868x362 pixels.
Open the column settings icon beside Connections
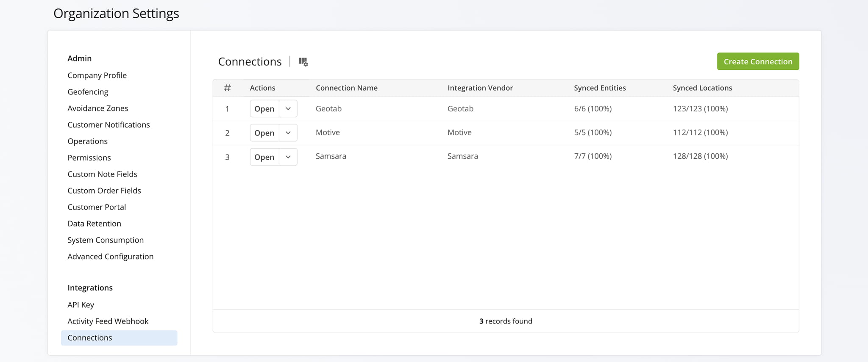[303, 62]
